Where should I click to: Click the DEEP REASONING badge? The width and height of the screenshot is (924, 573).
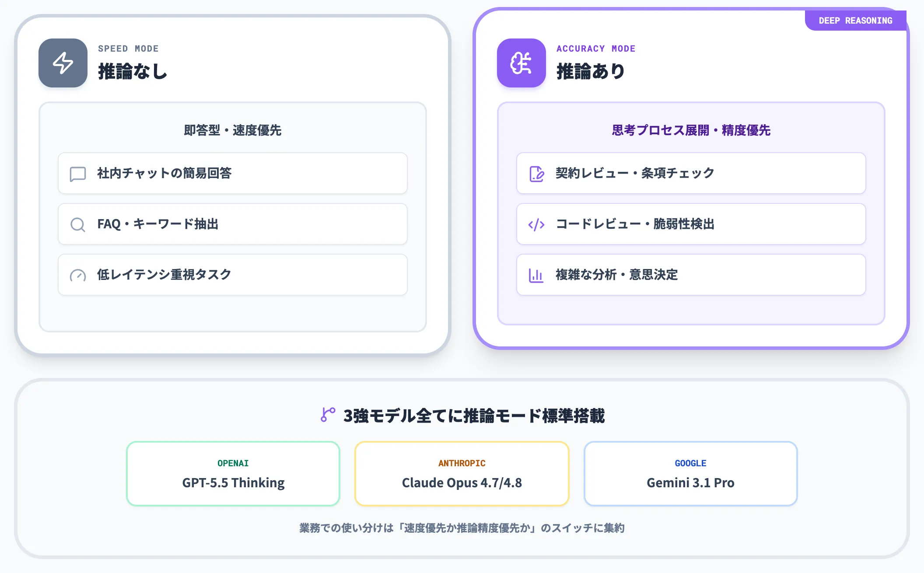[856, 21]
